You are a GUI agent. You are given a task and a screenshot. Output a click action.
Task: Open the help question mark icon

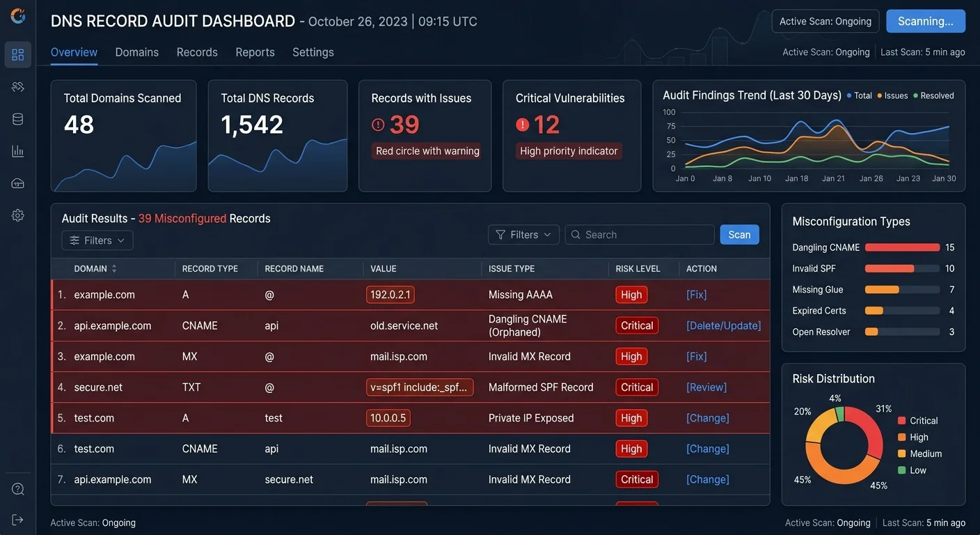point(18,489)
